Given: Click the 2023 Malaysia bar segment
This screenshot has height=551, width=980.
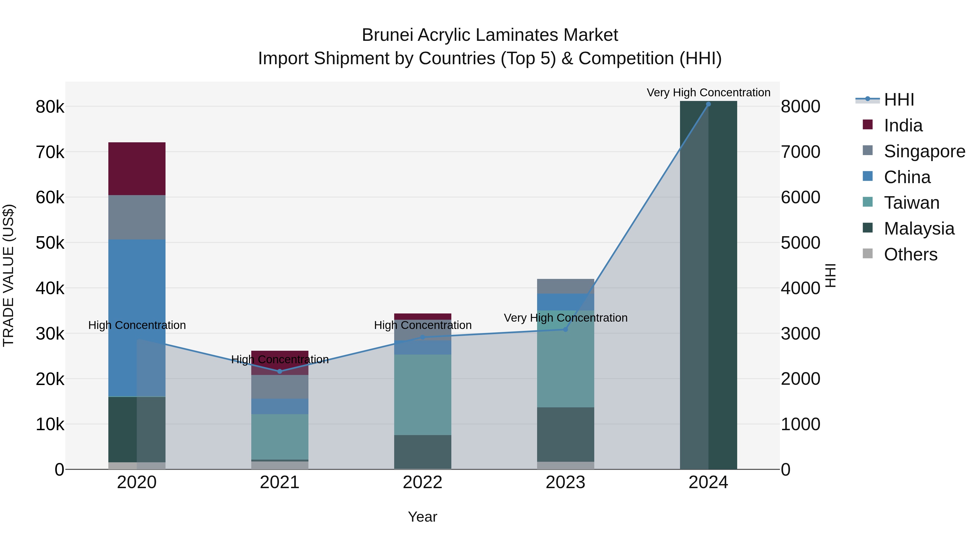Looking at the screenshot, I should [x=565, y=434].
